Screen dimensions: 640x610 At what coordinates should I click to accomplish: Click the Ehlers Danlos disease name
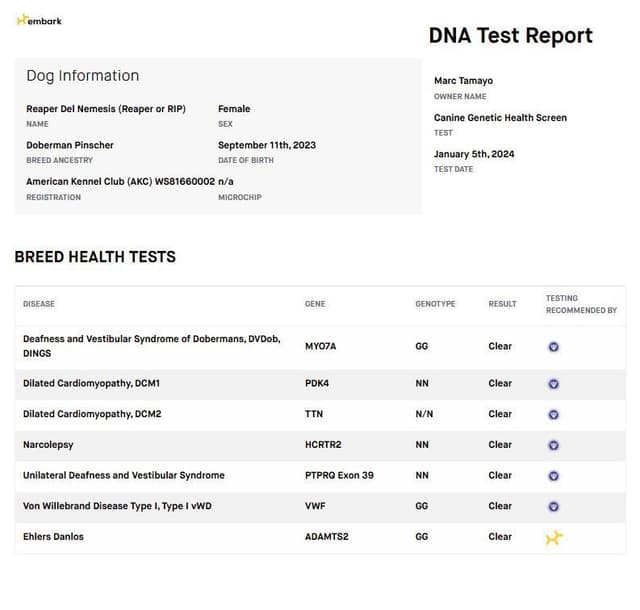(53, 537)
